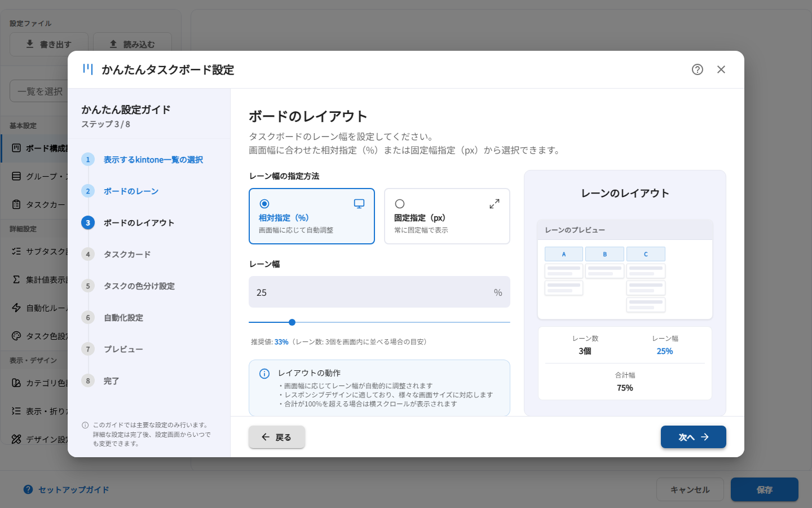Select step 7 プレビュー
Viewport: 812px width, 508px height.
(149, 349)
